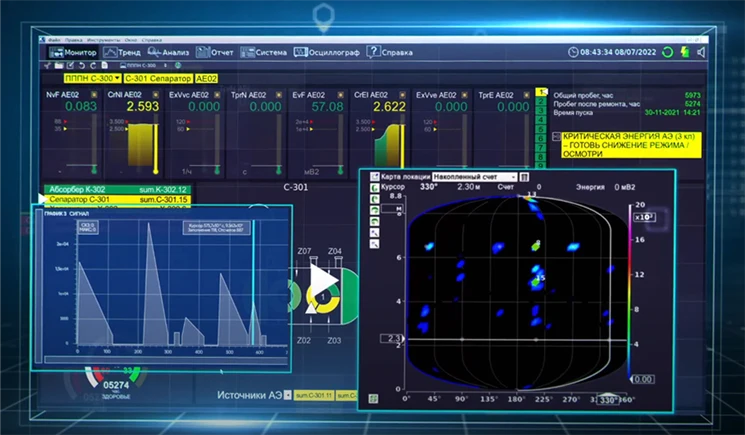745x435 pixels.
Task: Toggle the EvF AE02 panel checkbox
Action: pos(341,95)
